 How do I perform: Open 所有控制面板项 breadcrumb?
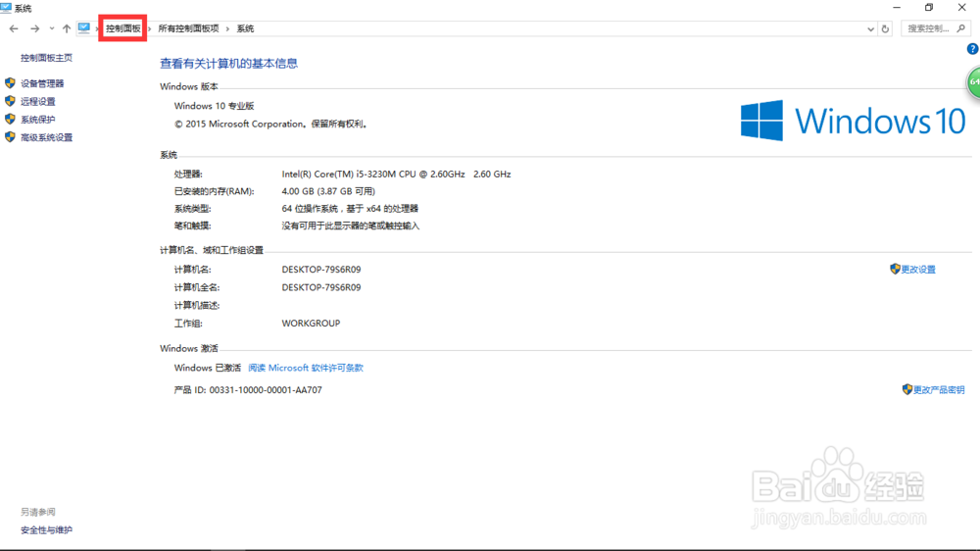189,28
